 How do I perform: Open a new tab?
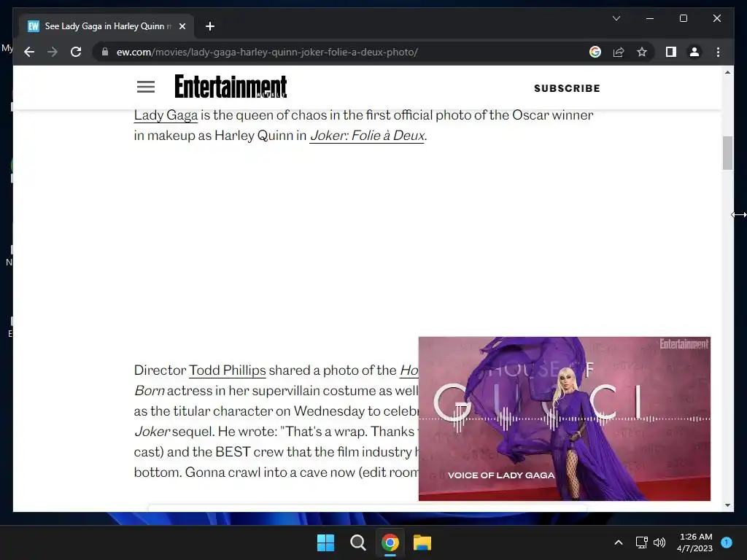click(x=210, y=26)
